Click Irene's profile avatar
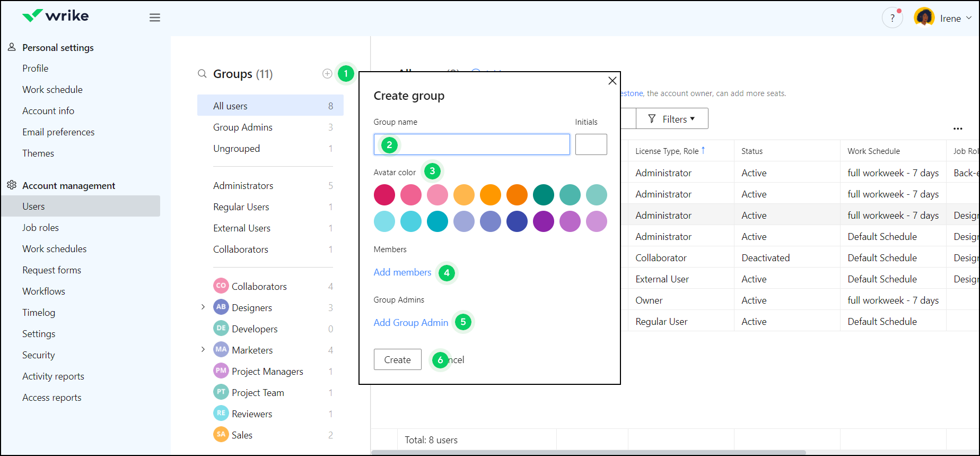Viewport: 980px width, 456px height. tap(924, 18)
